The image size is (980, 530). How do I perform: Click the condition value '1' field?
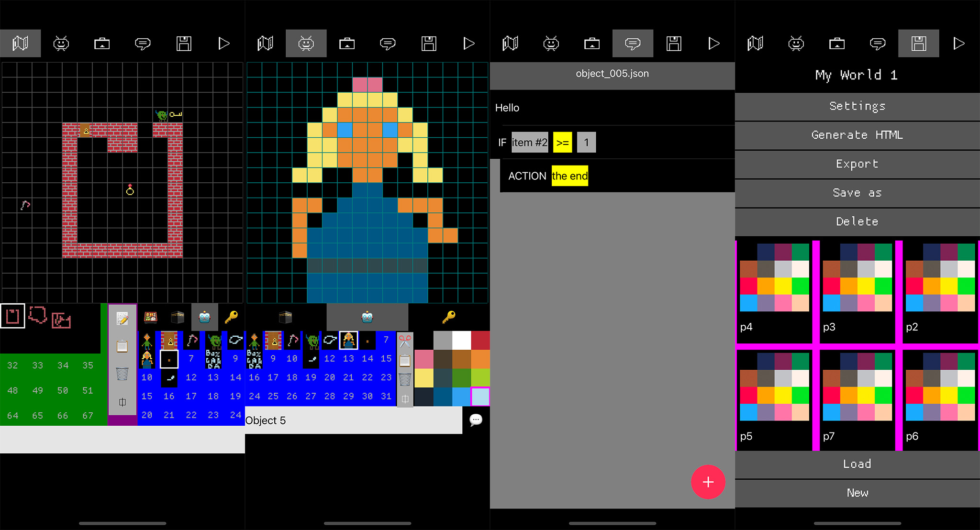click(586, 142)
